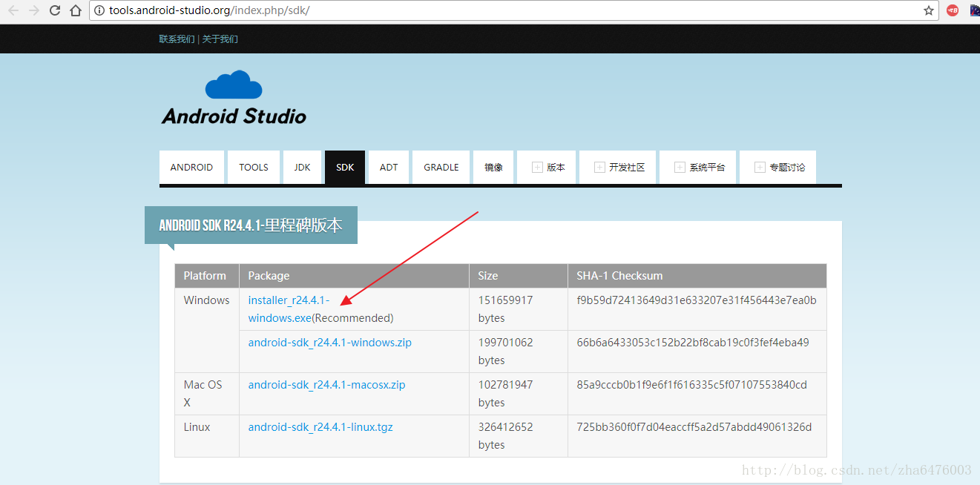Open the red extension icon in toolbar
The width and height of the screenshot is (980, 485).
tap(953, 10)
